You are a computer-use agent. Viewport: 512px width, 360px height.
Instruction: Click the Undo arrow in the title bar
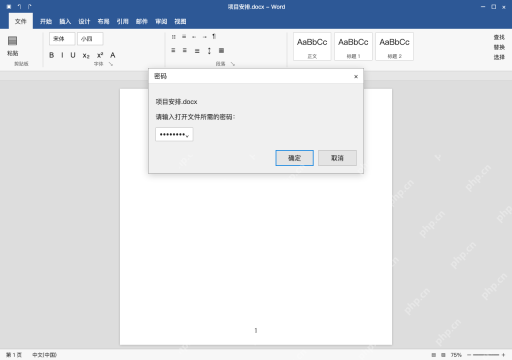[20, 6]
